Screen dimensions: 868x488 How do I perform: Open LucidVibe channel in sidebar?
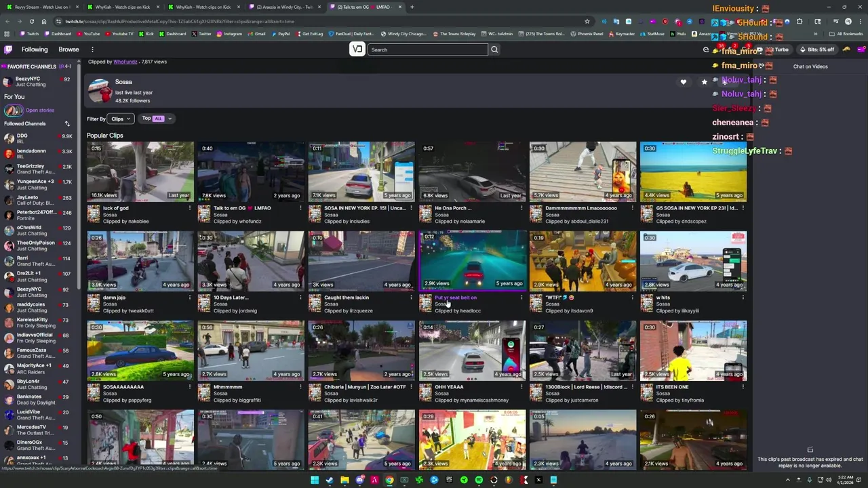[x=39, y=415]
